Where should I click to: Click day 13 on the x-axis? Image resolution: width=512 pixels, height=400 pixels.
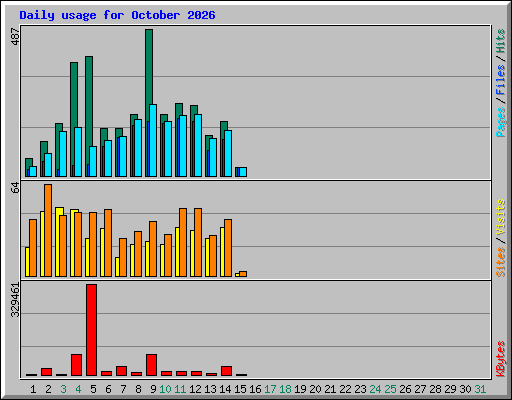[210, 389]
